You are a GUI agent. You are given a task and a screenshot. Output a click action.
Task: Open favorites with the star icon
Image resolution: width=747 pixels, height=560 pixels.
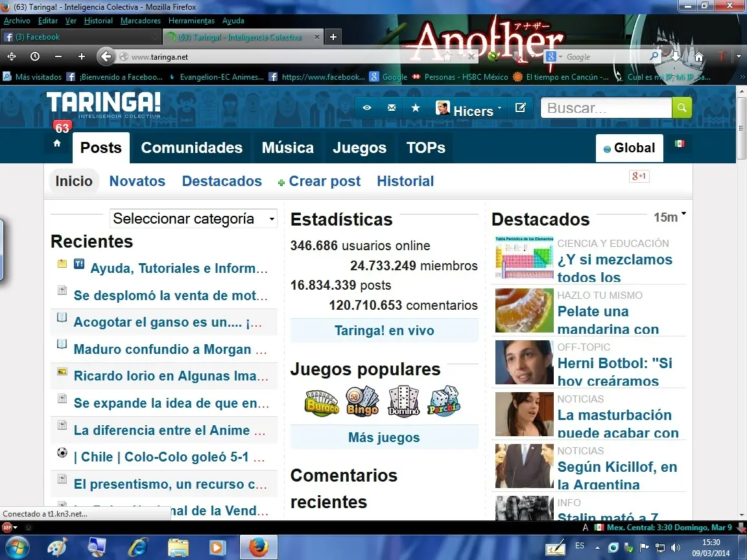coord(415,108)
